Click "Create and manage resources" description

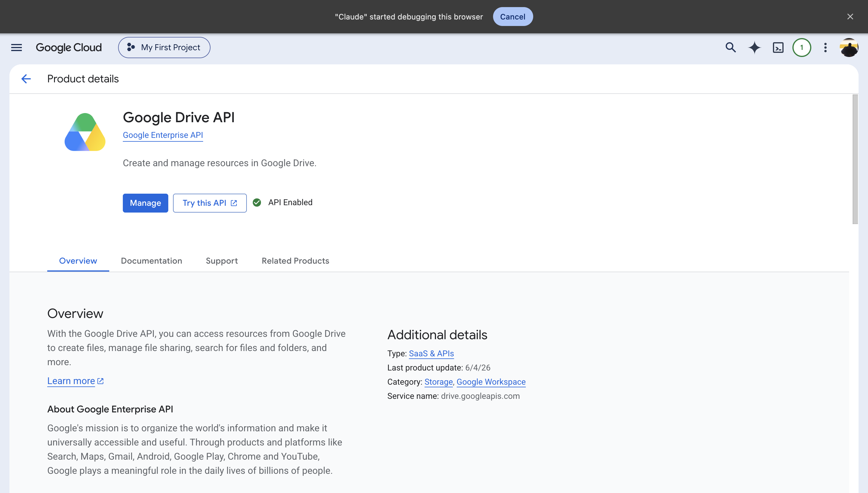pyautogui.click(x=219, y=163)
